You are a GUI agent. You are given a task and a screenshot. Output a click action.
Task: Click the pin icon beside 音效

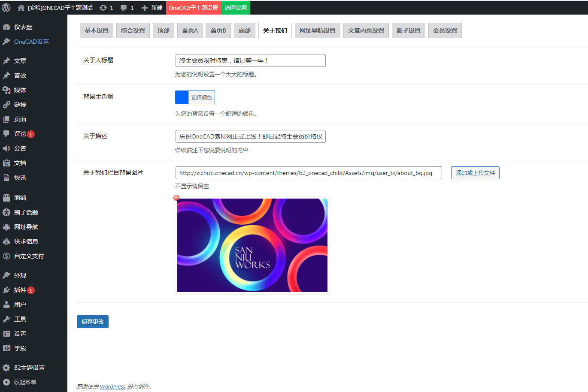pos(6,75)
